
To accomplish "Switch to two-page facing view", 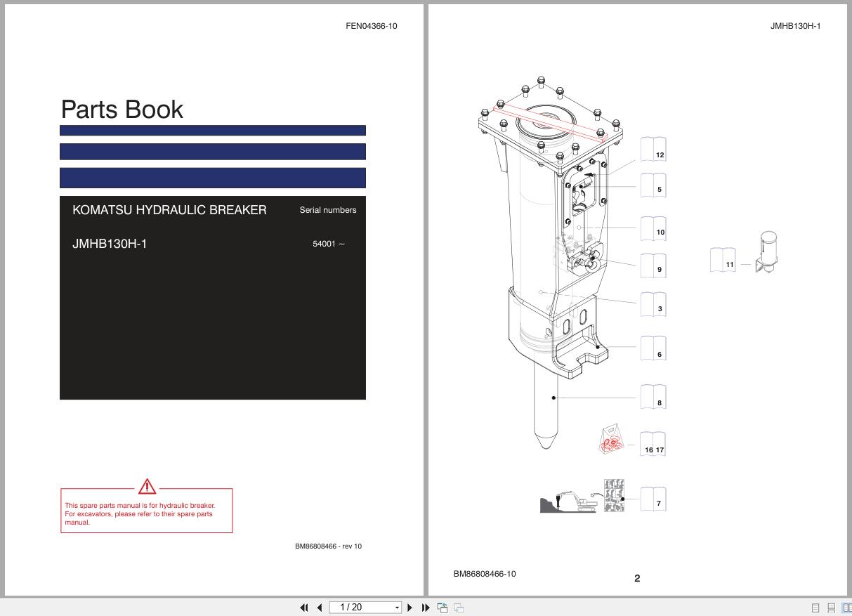I will pyautogui.click(x=846, y=608).
